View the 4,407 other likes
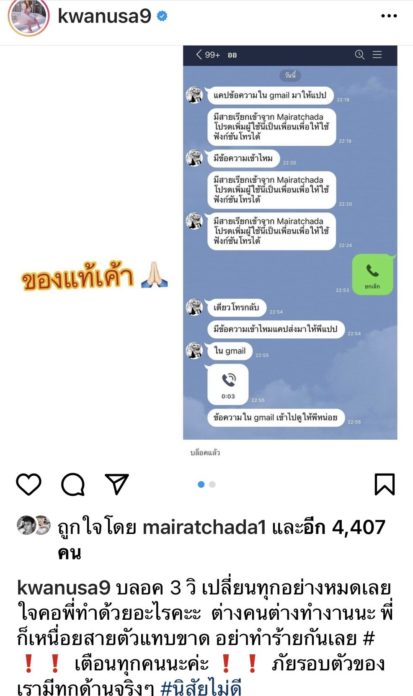 328,527
